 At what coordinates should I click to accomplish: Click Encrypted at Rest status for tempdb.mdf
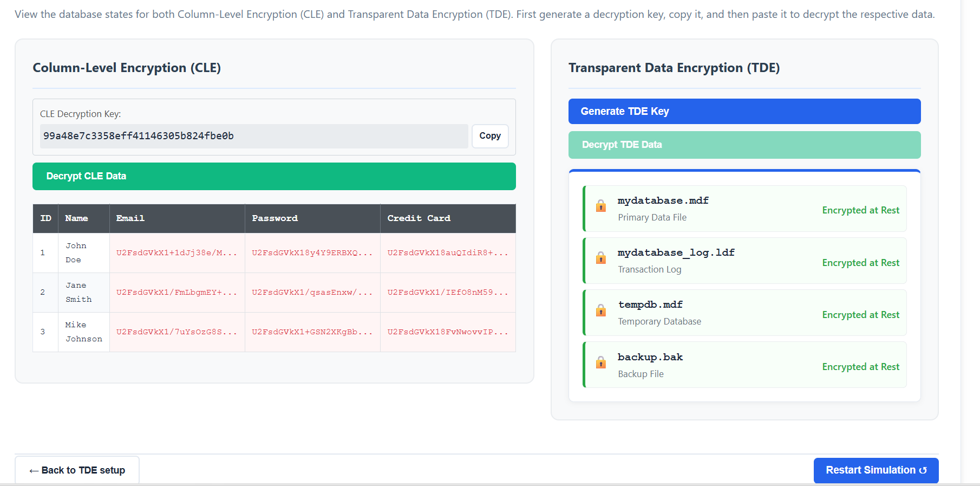click(x=860, y=315)
